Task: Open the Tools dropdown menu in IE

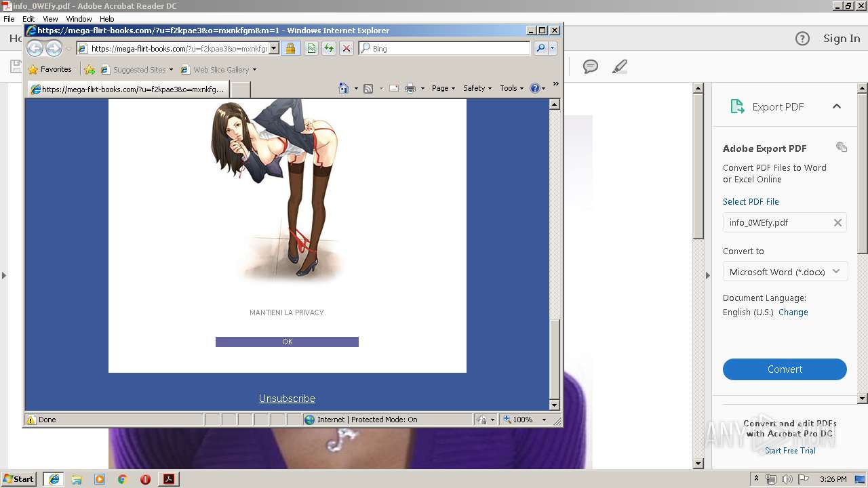Action: 511,88
